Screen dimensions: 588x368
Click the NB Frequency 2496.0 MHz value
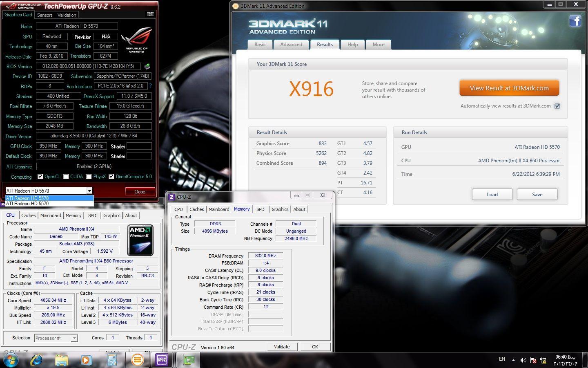click(x=296, y=238)
